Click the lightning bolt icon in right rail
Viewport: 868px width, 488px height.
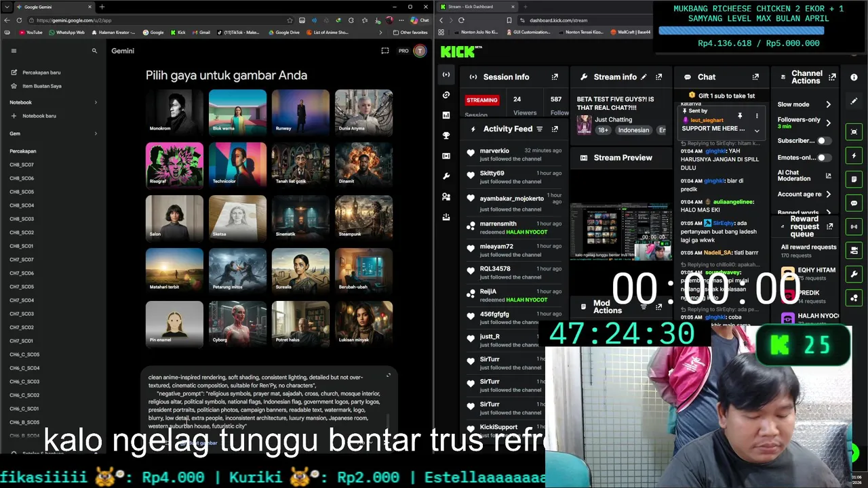tap(854, 156)
